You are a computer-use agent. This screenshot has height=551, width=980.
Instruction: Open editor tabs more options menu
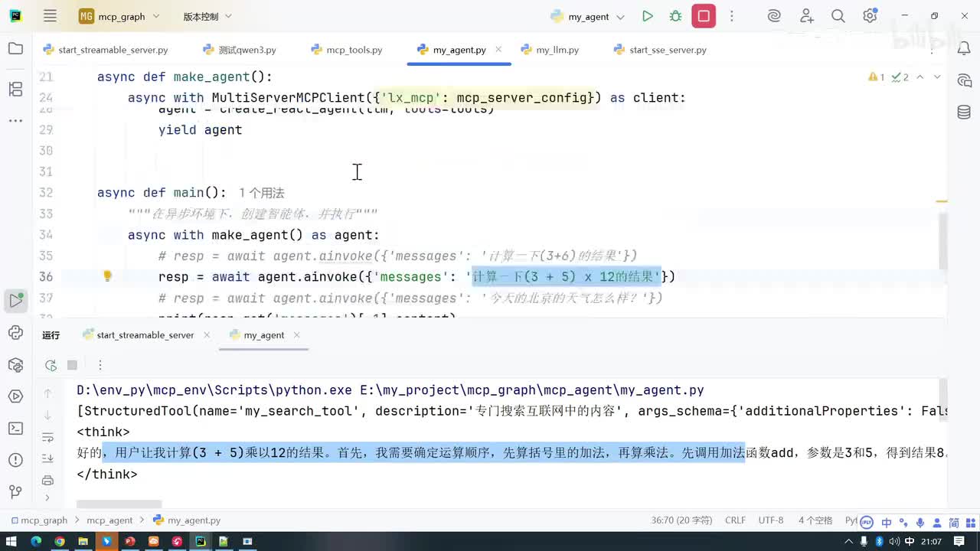point(932,50)
